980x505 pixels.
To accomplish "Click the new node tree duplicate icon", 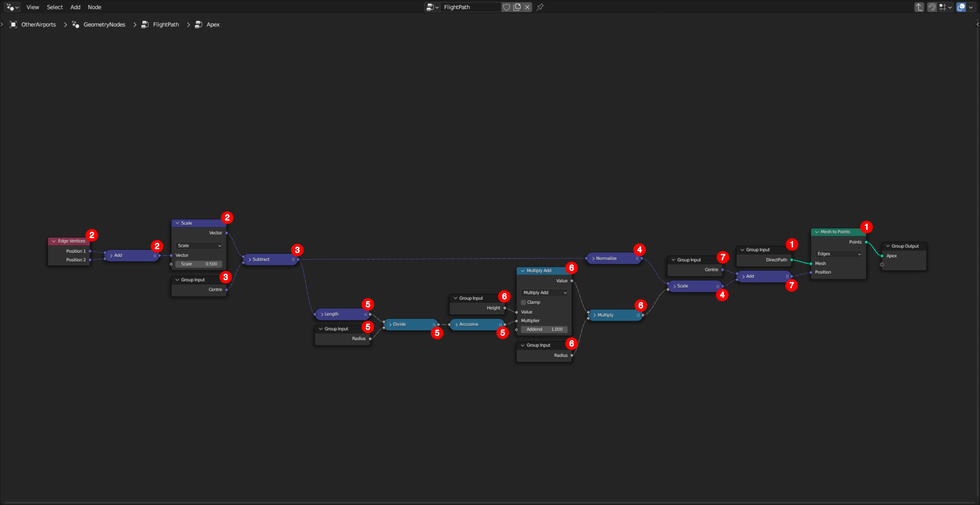I will tap(517, 7).
